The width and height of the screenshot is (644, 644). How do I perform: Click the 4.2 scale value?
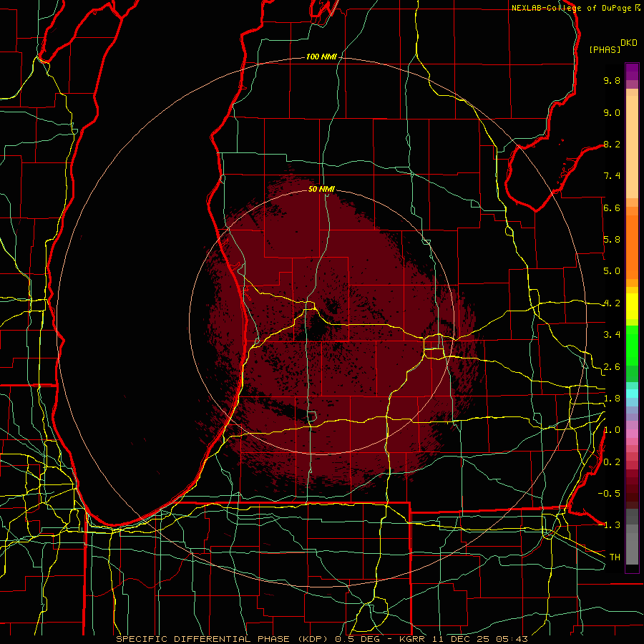[x=612, y=303]
